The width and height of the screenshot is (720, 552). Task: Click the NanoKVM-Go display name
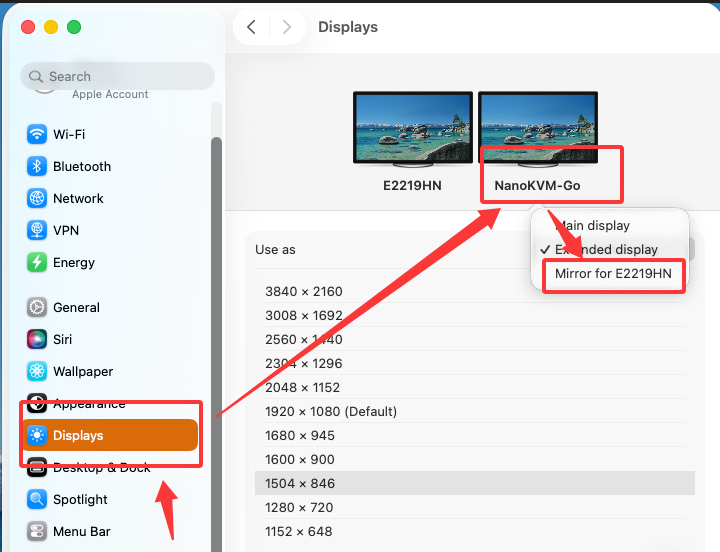[x=537, y=186]
